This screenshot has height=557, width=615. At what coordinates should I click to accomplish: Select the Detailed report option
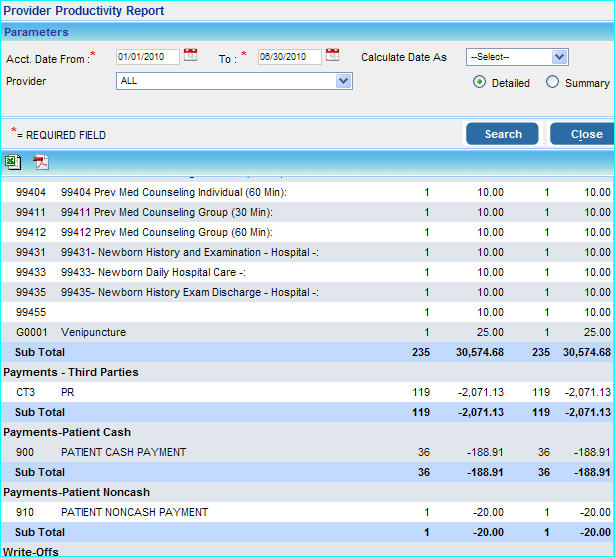tap(479, 83)
